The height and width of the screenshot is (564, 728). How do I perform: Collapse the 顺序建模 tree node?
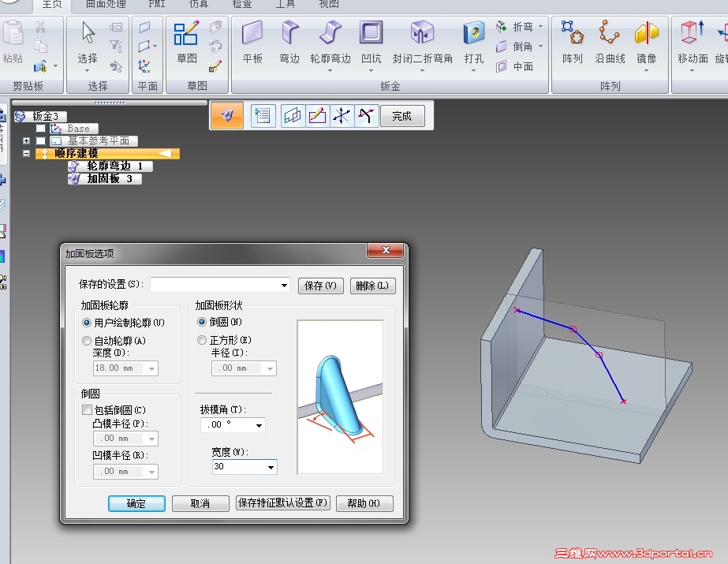pos(27,153)
